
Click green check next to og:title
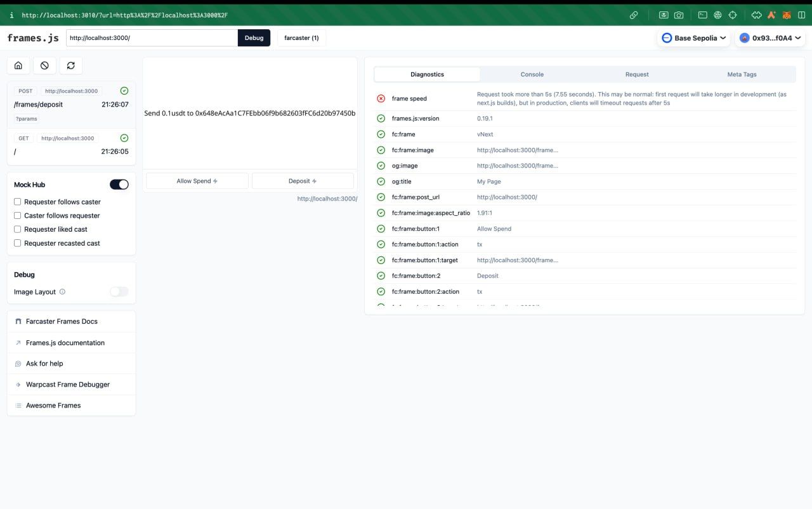pos(381,182)
